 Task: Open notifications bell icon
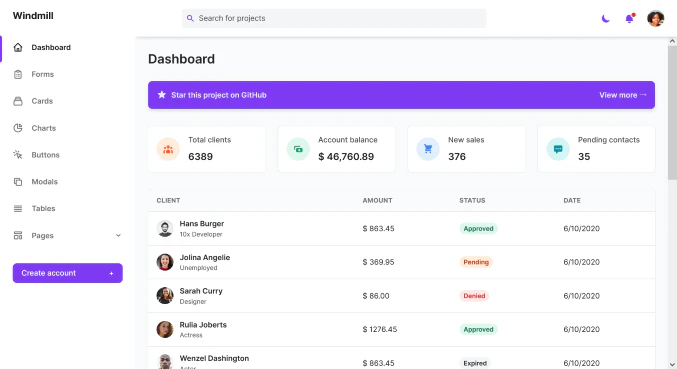click(x=630, y=19)
